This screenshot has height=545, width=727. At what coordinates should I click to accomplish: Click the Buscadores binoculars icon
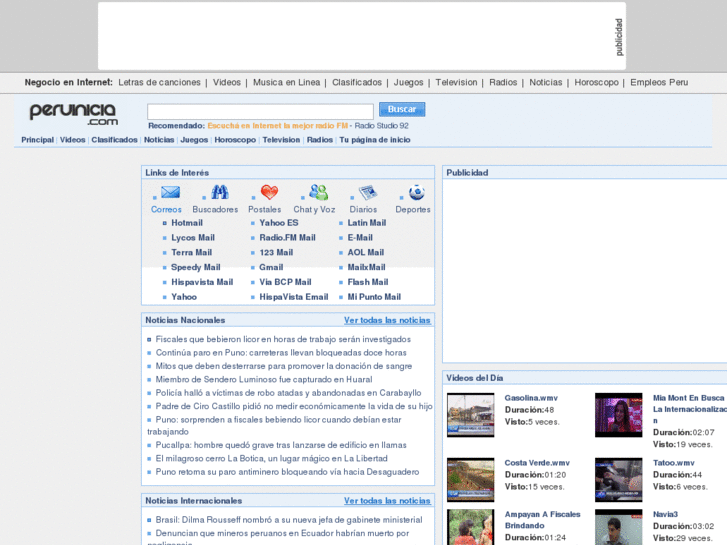[x=220, y=192]
